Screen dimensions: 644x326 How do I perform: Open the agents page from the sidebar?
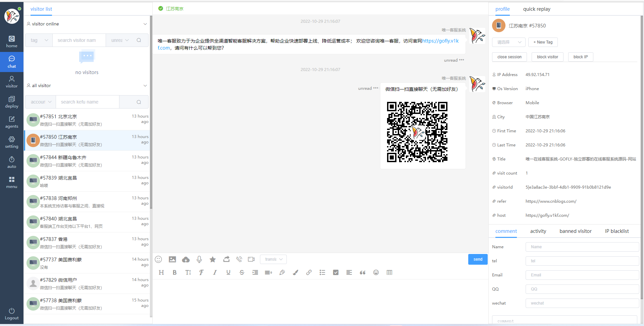click(12, 122)
